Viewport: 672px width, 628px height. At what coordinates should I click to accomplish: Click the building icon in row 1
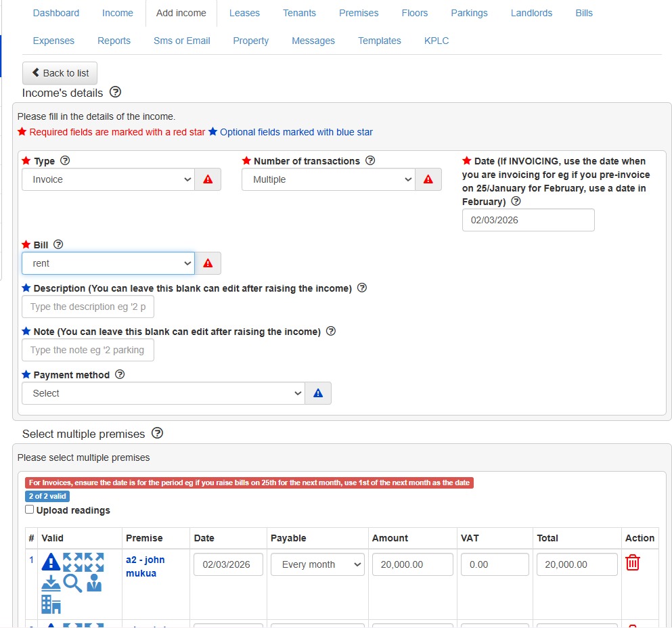click(x=51, y=604)
